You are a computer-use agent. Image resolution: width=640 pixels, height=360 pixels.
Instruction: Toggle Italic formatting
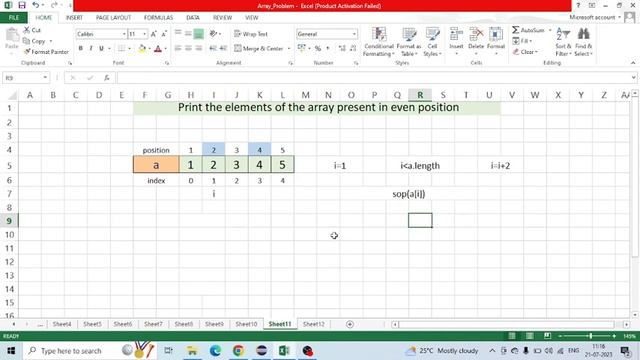91,49
